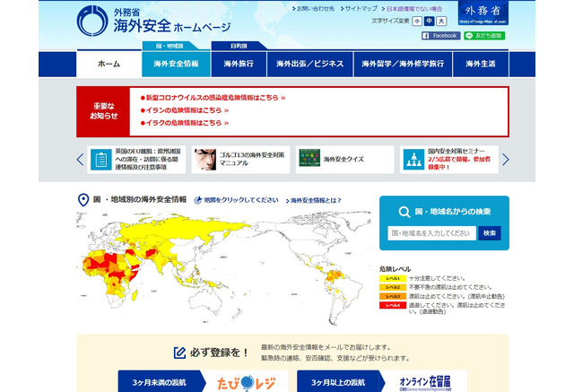This screenshot has width=574, height=392.
Task: Click the carousel left arrow
Action: 80,160
